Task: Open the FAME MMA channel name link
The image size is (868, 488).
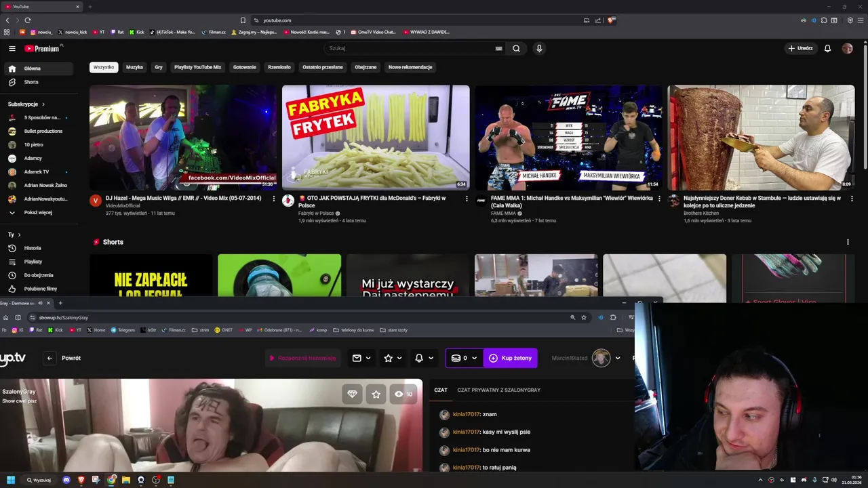Action: (503, 213)
